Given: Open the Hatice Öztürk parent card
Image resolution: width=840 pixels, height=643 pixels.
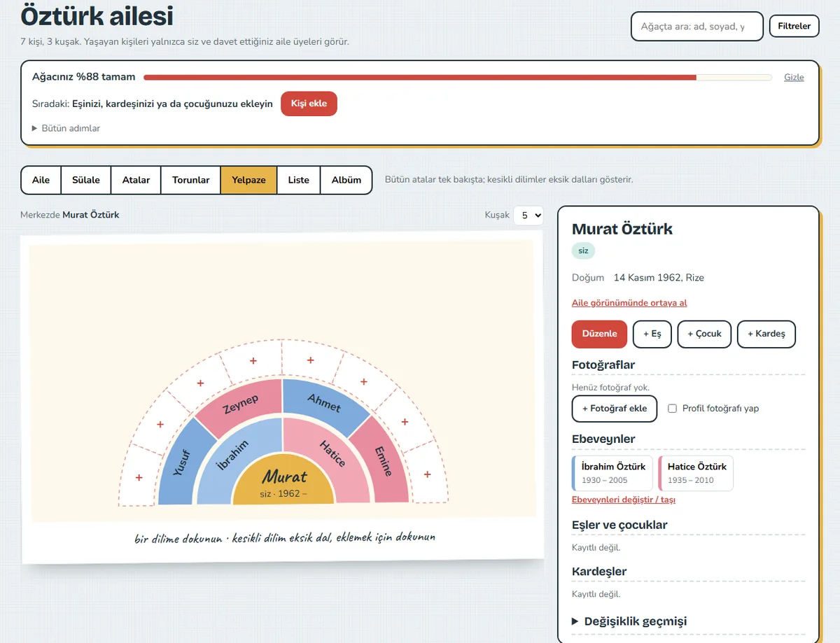Looking at the screenshot, I should (x=696, y=473).
